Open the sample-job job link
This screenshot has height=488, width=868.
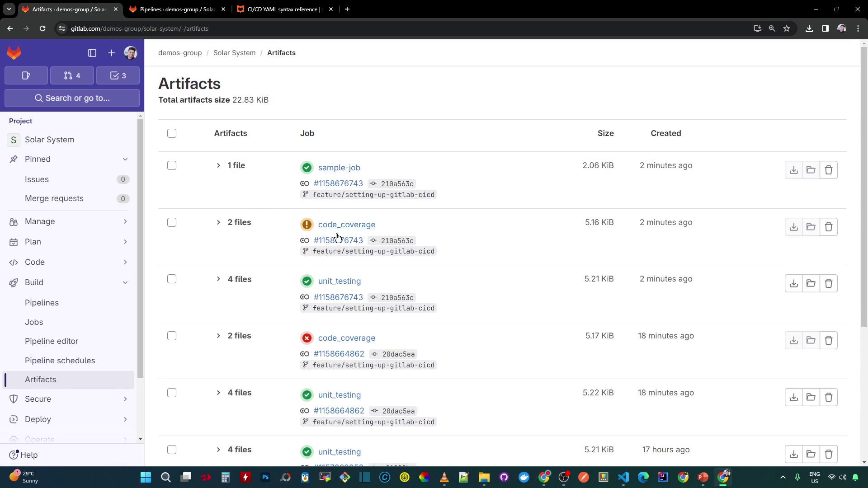pos(339,168)
